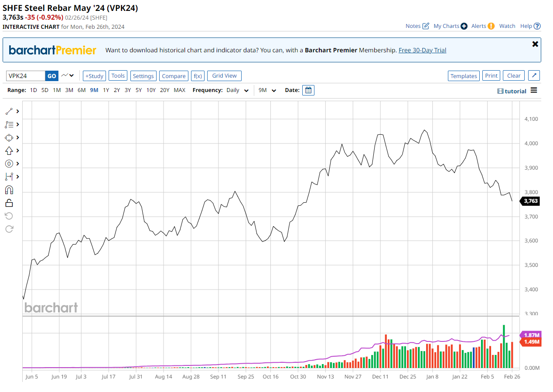Select the trend line drawing tool

click(x=9, y=111)
